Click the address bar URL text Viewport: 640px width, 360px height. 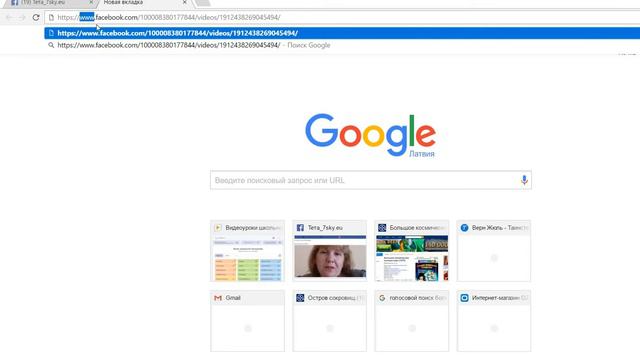(169, 18)
